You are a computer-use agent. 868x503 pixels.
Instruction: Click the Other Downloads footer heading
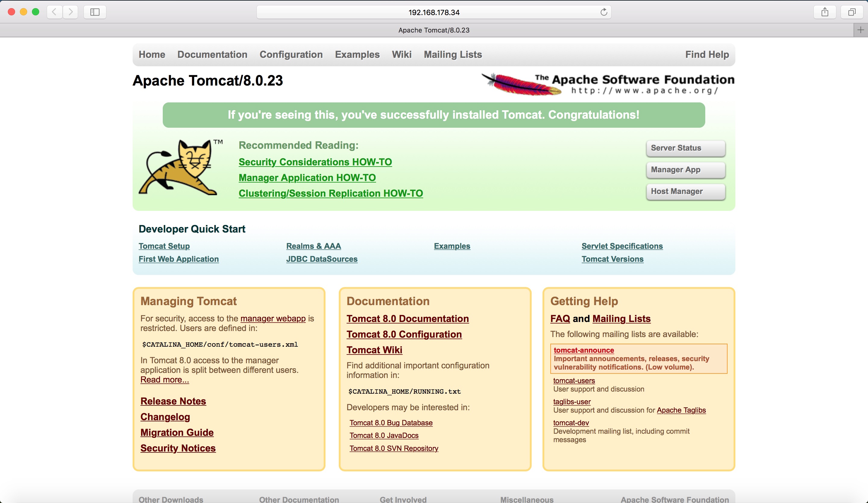(x=171, y=499)
